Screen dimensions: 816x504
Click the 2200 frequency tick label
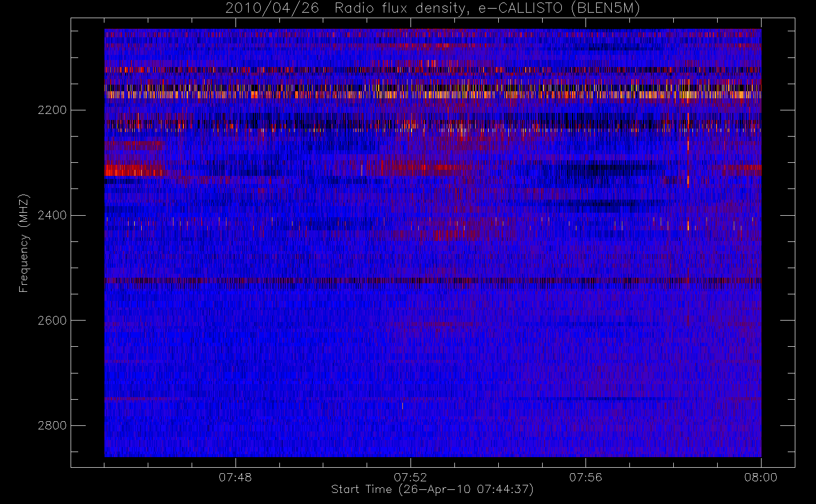point(52,110)
